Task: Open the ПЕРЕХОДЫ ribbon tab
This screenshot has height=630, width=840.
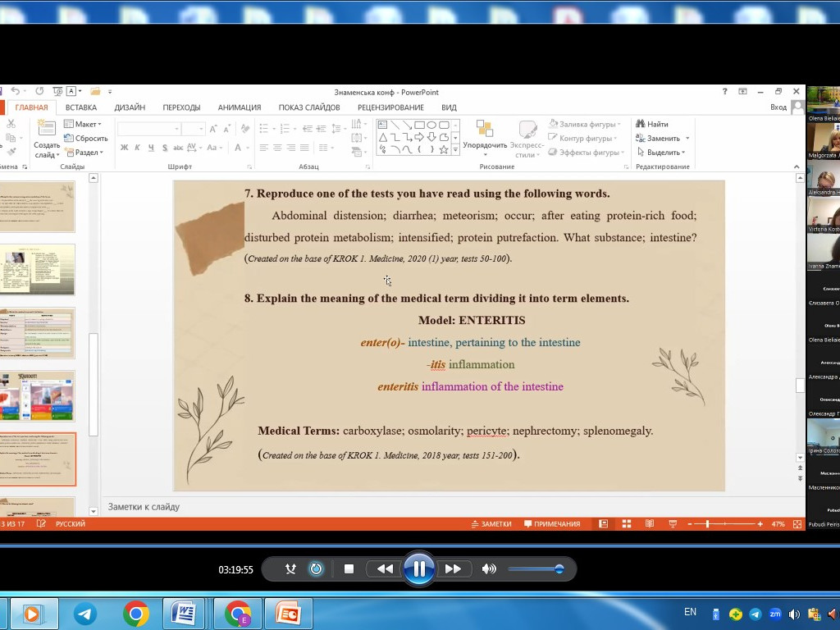Action: click(181, 107)
